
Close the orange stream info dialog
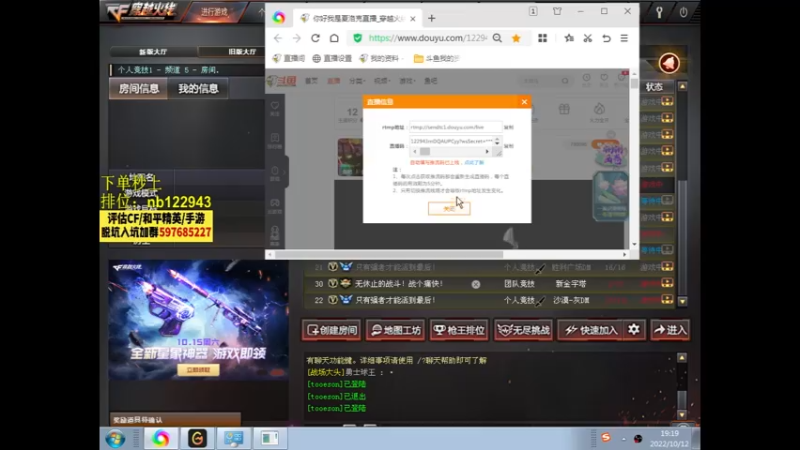(x=524, y=102)
